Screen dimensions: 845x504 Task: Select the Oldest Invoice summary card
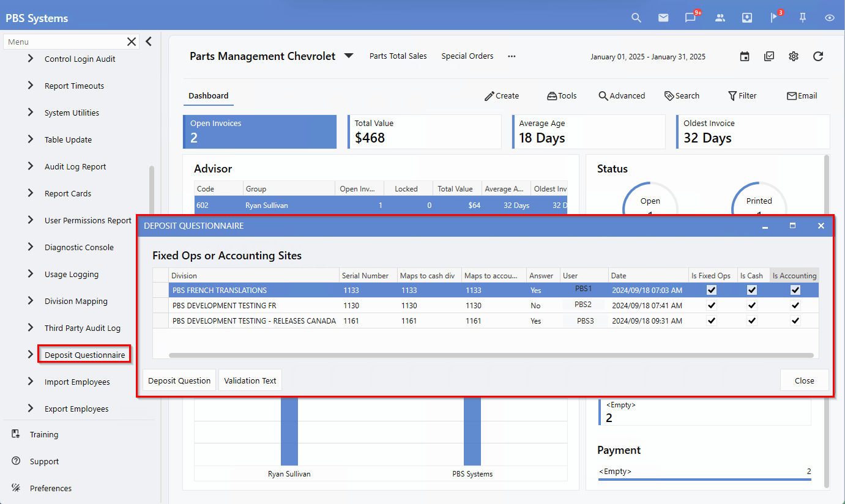tap(753, 132)
